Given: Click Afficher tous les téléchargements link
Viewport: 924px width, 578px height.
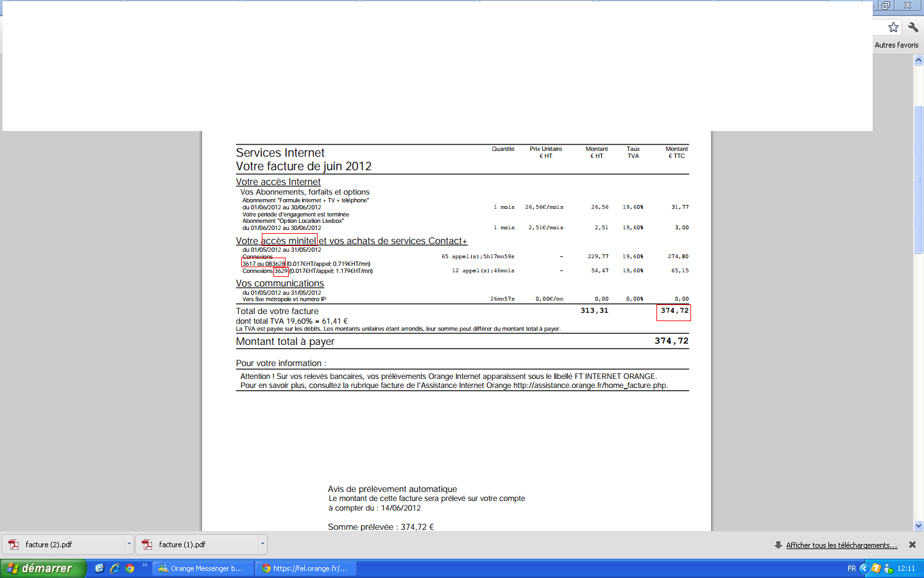Looking at the screenshot, I should tap(841, 545).
